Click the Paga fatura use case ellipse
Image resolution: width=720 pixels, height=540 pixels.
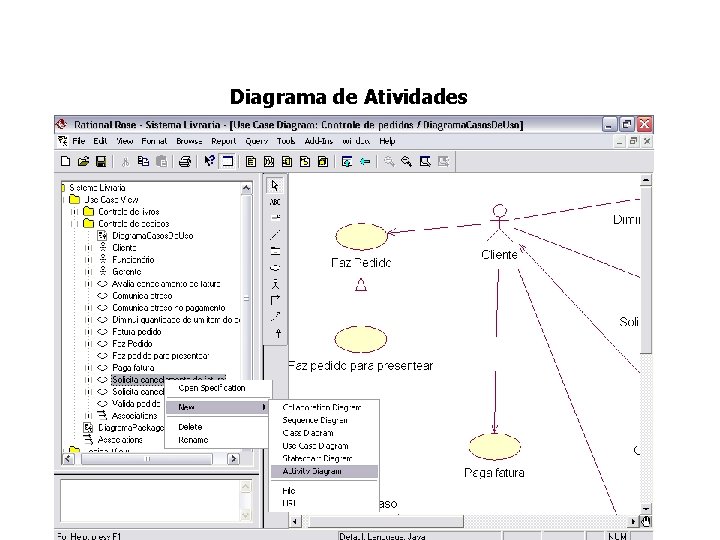pos(495,447)
